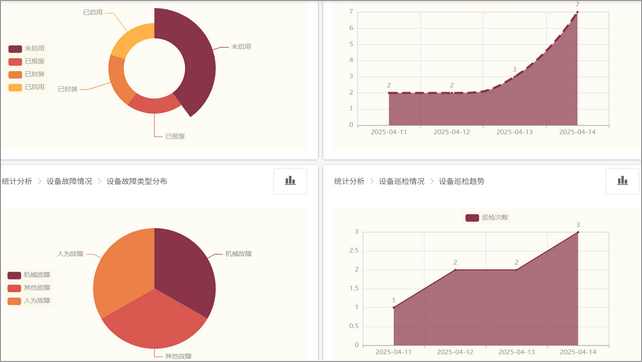Click 已封装 callout label left of donut
Screen dimensions: 642x362
pyautogui.click(x=68, y=89)
